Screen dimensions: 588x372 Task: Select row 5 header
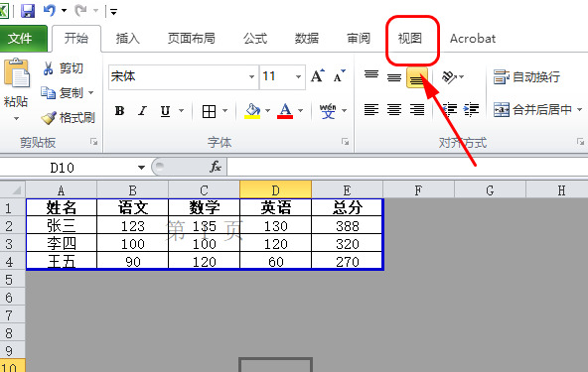click(12, 280)
